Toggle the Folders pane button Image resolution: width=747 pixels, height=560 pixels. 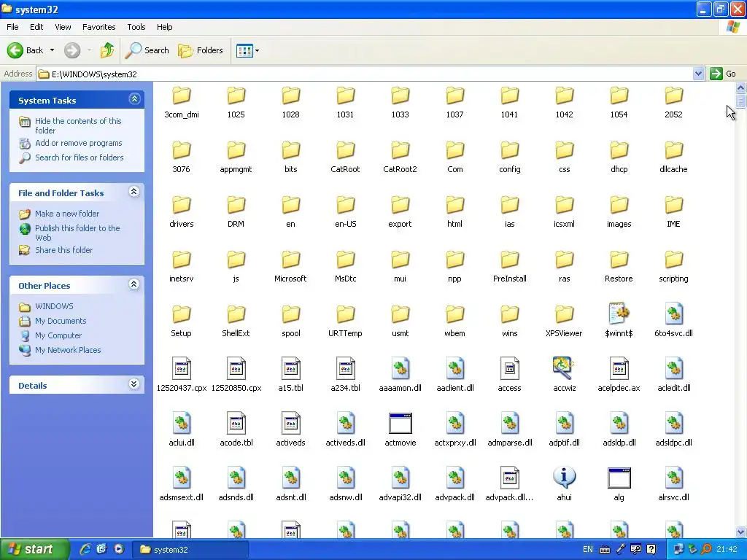point(201,50)
